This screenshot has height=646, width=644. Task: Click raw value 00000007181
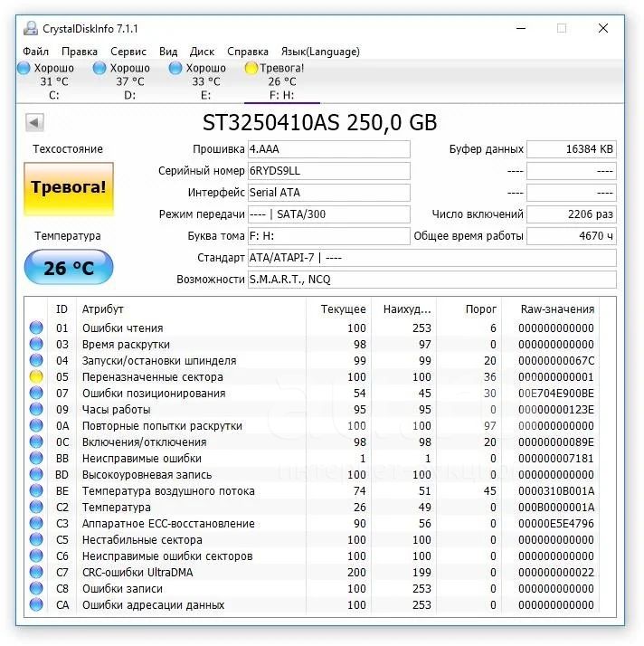pos(556,458)
